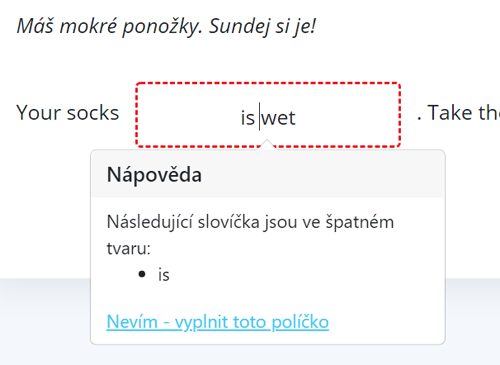Click the "Your socks" sentence start
Image resolution: width=500 pixels, height=365 pixels.
click(x=68, y=113)
